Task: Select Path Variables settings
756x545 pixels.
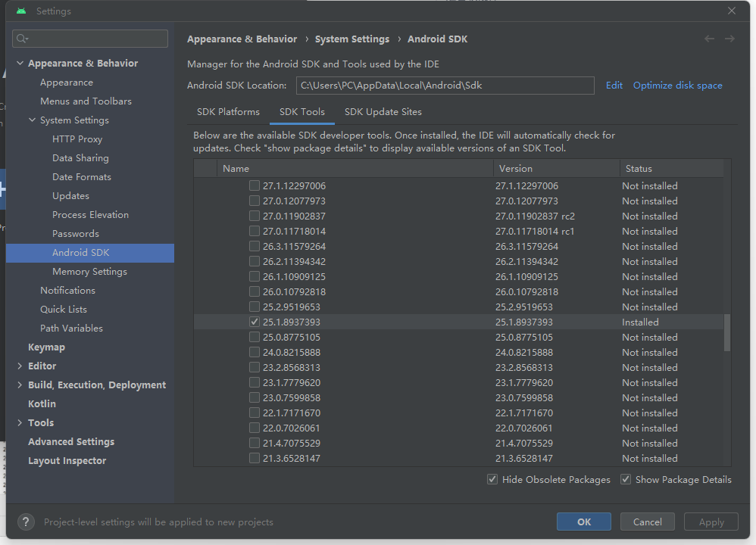Action: coord(71,329)
